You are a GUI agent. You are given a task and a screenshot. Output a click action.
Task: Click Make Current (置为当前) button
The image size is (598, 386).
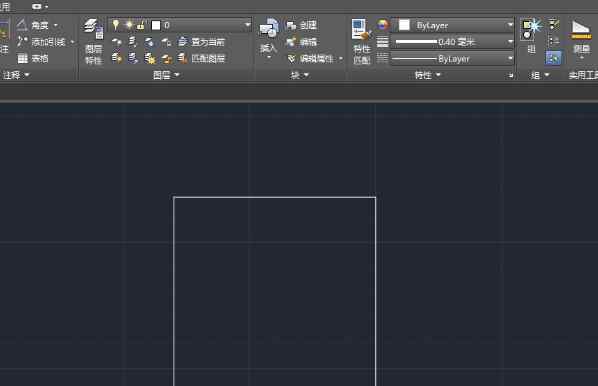click(x=201, y=42)
